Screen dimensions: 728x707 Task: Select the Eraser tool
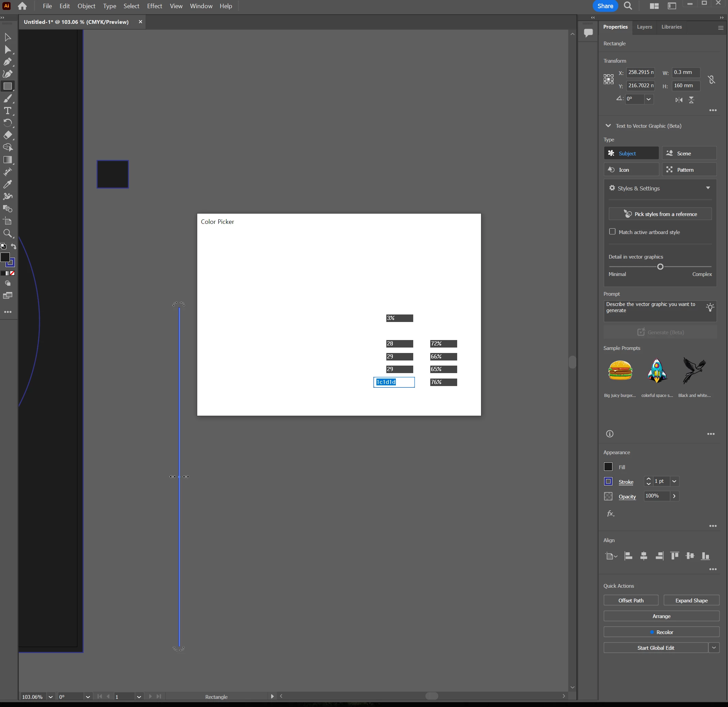point(7,135)
